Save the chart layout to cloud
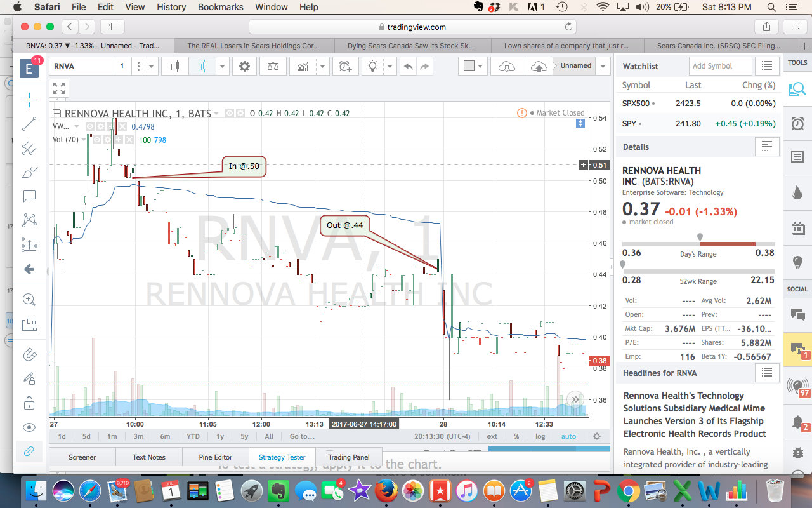812x508 pixels. tap(538, 66)
